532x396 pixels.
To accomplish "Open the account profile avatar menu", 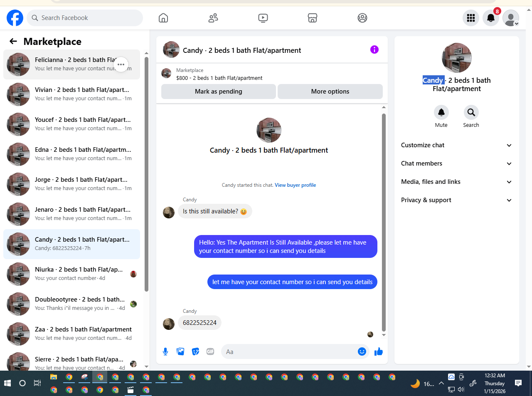I will pos(511,18).
